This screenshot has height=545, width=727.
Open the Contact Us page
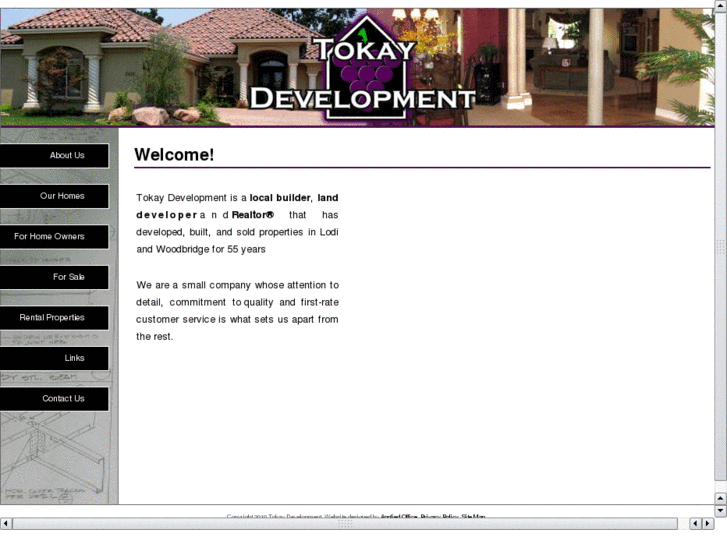[x=54, y=399]
